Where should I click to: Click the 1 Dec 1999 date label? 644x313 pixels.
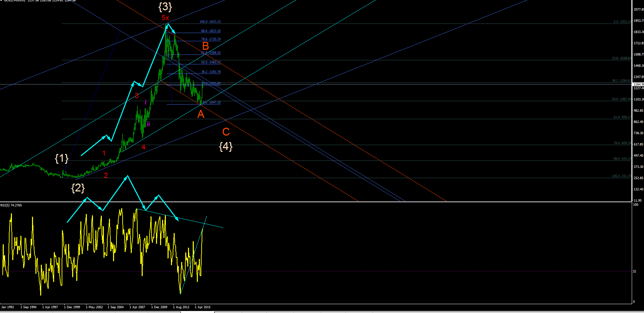pyautogui.click(x=72, y=307)
